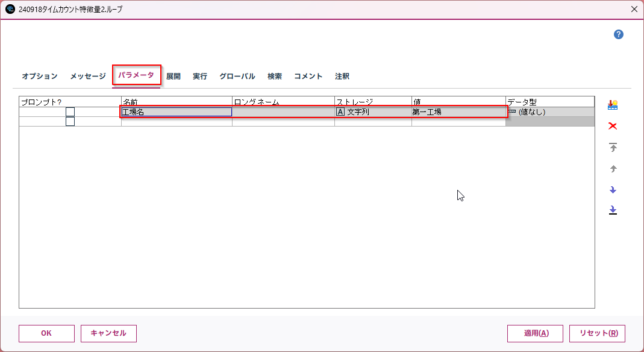
Task: Apply settings with the 適用(A) button
Action: (x=535, y=333)
